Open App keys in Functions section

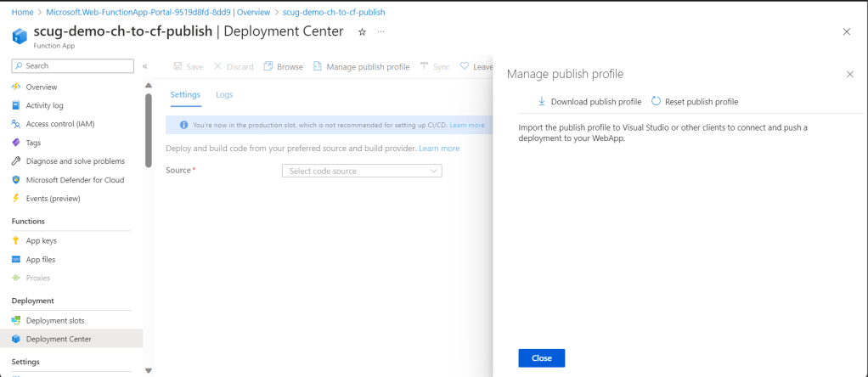tap(41, 241)
